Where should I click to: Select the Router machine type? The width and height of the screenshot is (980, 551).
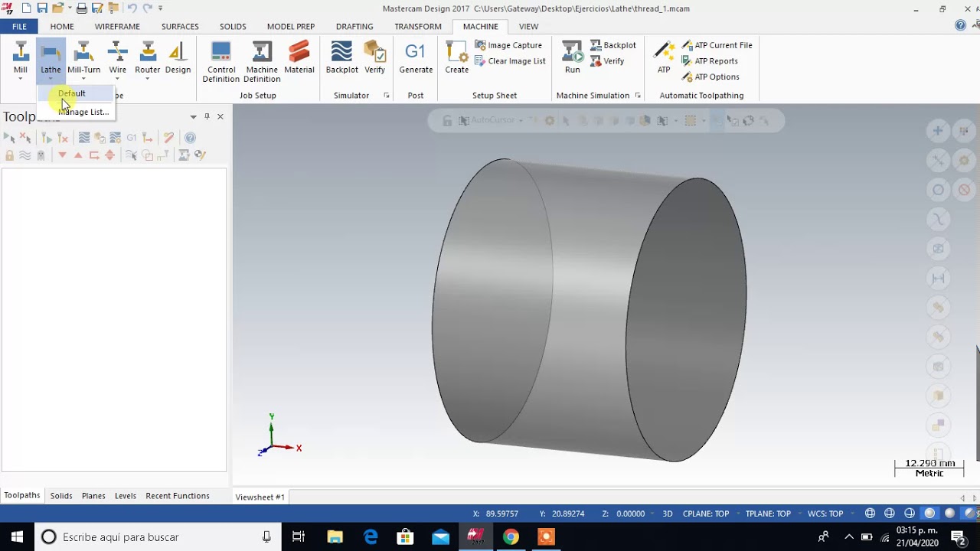coord(148,59)
